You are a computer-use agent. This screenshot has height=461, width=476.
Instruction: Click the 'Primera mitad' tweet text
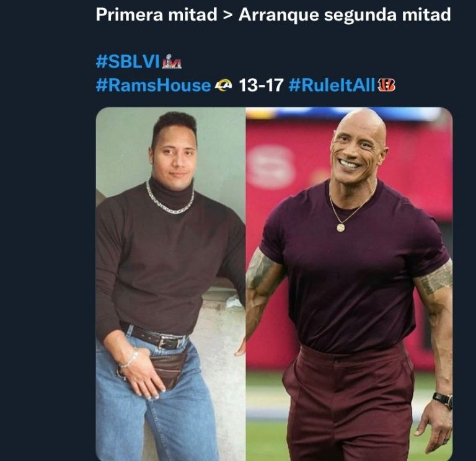pyautogui.click(x=157, y=15)
